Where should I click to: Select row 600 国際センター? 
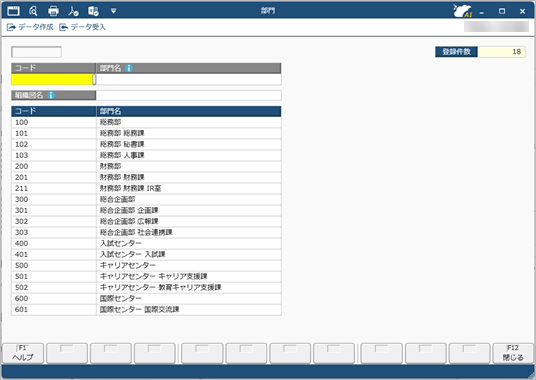pos(146,298)
